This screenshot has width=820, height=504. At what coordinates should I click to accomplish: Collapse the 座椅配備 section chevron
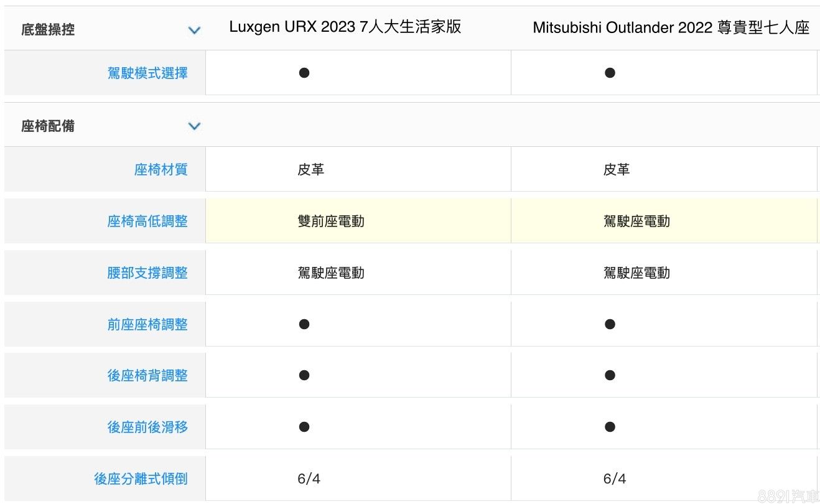click(x=194, y=126)
